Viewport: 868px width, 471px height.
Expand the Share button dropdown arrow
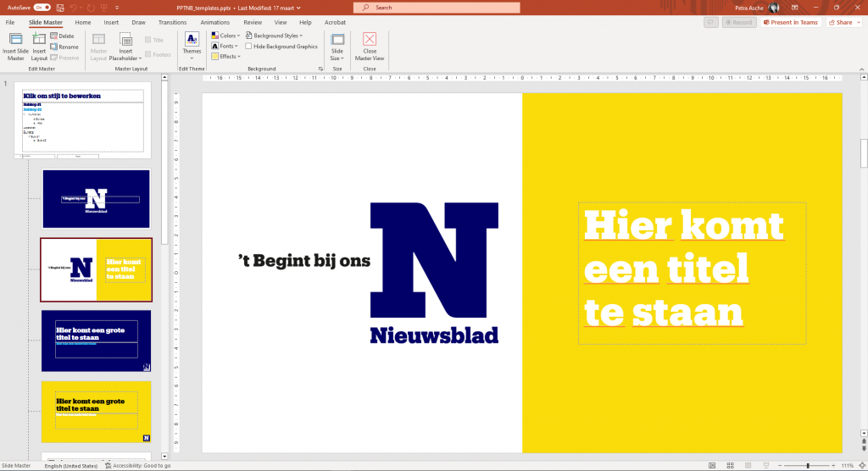tap(859, 22)
